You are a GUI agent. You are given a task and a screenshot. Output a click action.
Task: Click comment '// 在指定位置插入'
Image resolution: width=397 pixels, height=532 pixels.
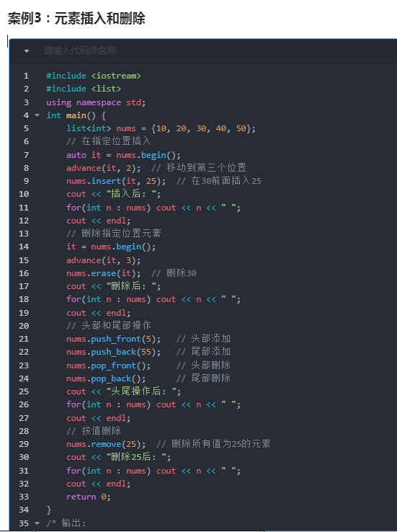(109, 141)
